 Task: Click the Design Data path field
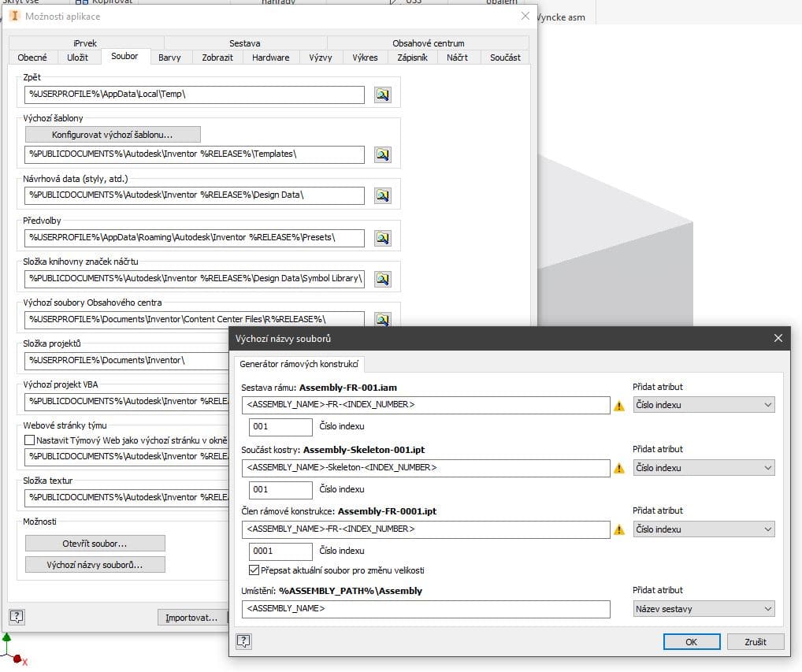(x=195, y=195)
